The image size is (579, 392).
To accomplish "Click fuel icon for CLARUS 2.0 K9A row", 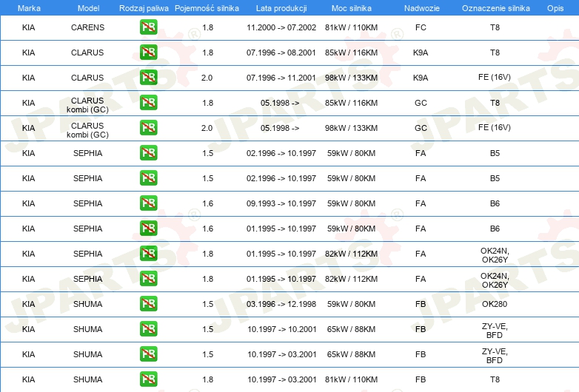I will coord(148,78).
